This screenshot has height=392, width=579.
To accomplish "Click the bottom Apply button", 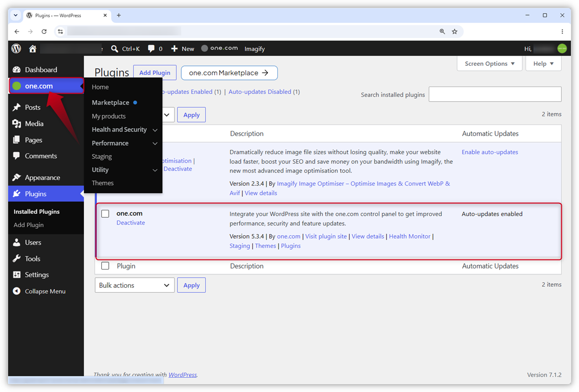I will (x=191, y=285).
